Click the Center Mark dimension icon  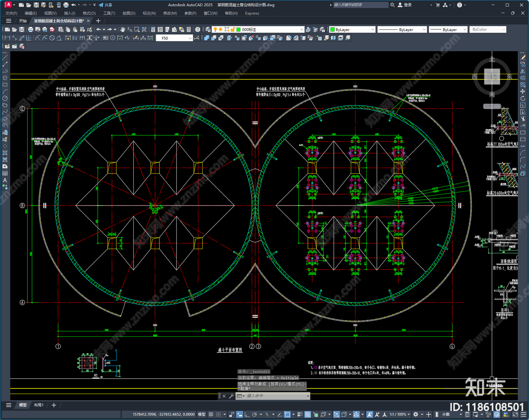(113, 38)
